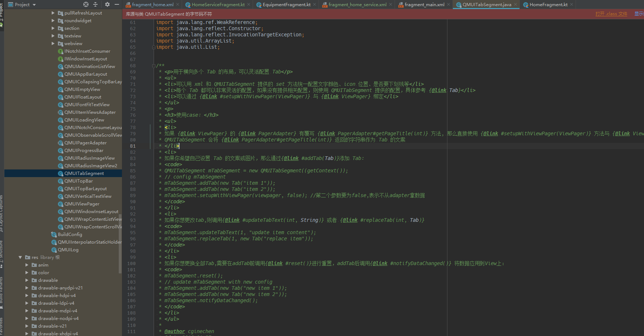Collapse the res library root folder
Viewport: 644px width, 336px height.
(20, 257)
